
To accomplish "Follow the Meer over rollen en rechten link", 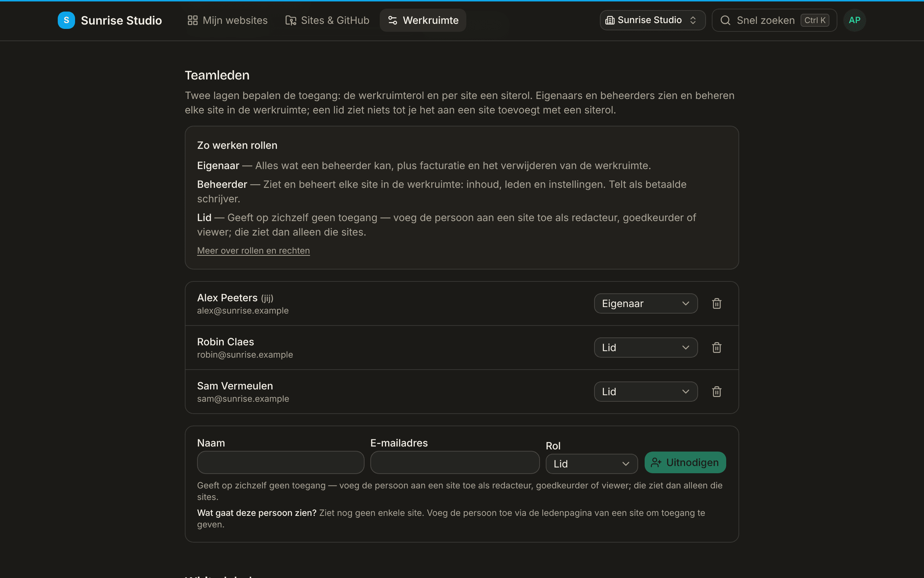I will 253,250.
